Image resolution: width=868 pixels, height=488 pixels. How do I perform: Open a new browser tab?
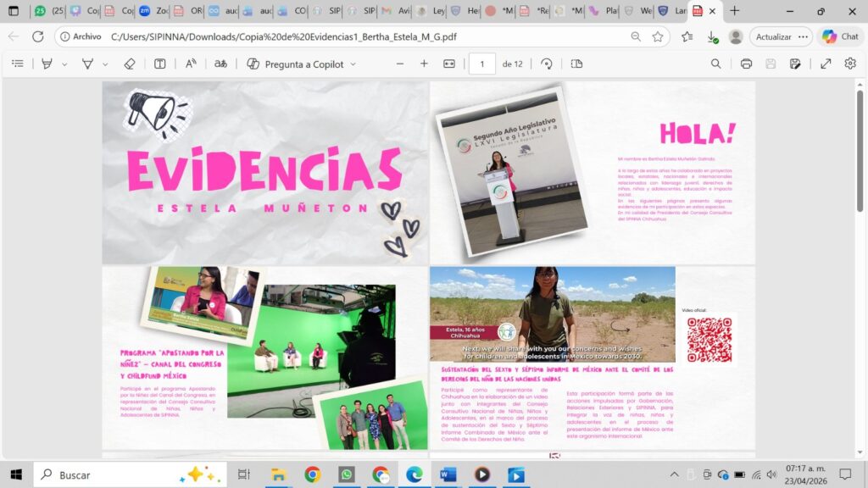tap(735, 11)
